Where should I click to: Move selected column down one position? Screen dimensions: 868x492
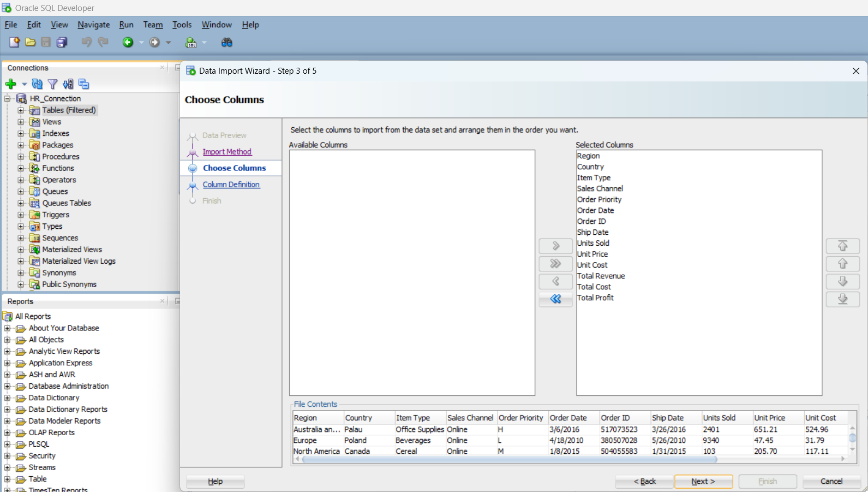coord(842,281)
